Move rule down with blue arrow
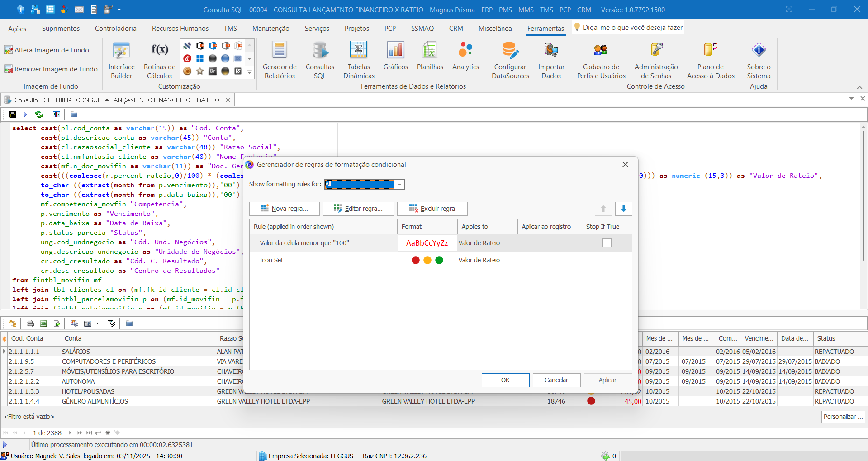This screenshot has height=461, width=868. point(623,209)
